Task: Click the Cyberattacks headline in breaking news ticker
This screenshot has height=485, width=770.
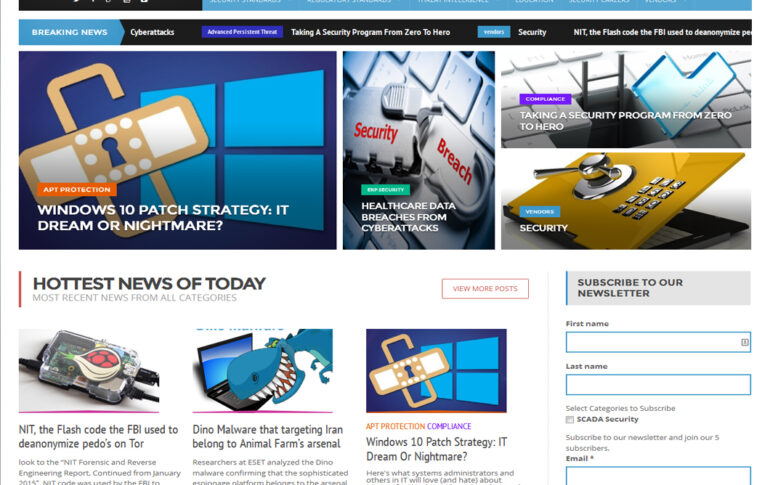Action: coord(152,32)
